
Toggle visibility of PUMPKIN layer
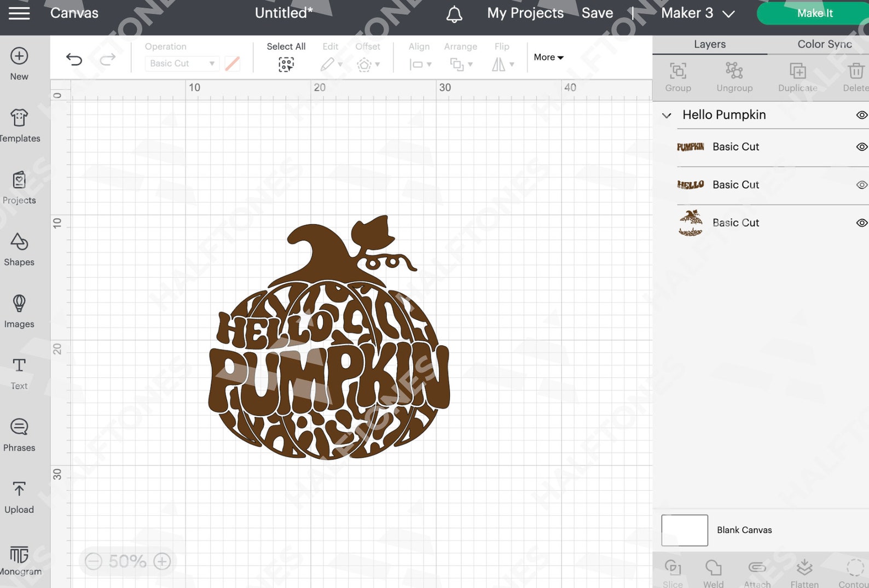[x=862, y=147]
